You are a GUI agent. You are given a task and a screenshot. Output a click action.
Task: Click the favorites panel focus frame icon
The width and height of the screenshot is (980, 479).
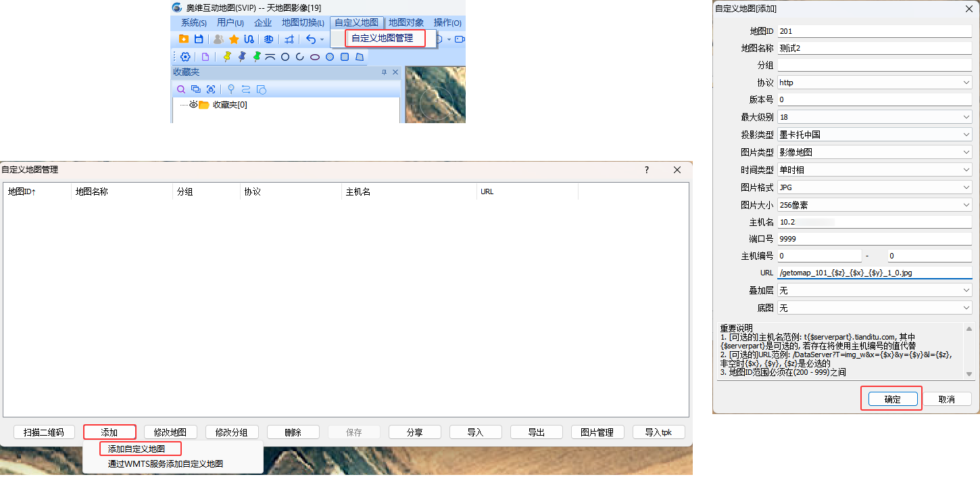point(211,89)
